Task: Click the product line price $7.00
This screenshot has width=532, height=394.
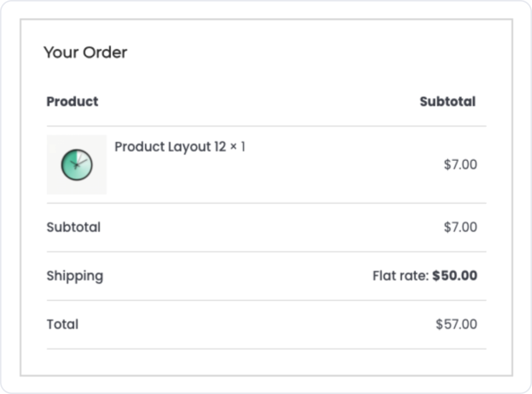Action: [460, 164]
